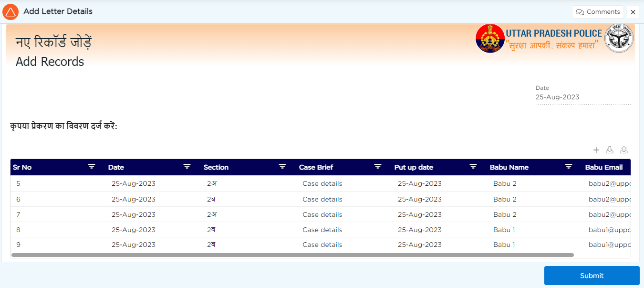Viewport: 644px width, 288px height.
Task: Click the table's horizontal scrollbar
Action: [292, 255]
